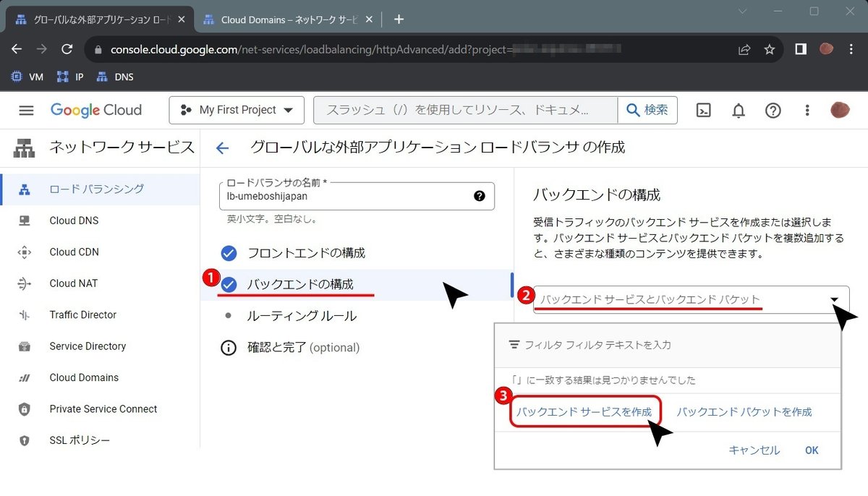Screen dimensions: 868x496
Task: Click the share page icon in address bar
Action: click(x=744, y=50)
